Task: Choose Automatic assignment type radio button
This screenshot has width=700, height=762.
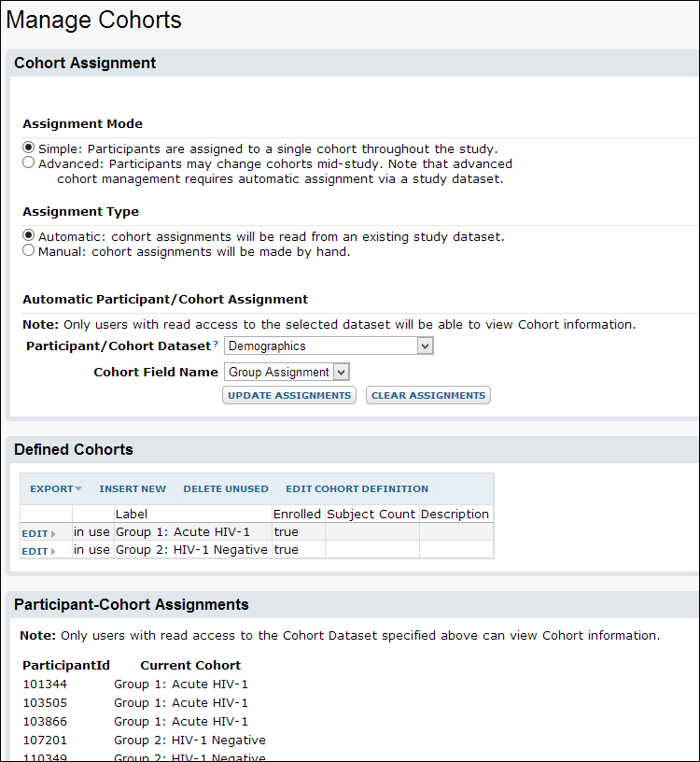Action: 29,235
